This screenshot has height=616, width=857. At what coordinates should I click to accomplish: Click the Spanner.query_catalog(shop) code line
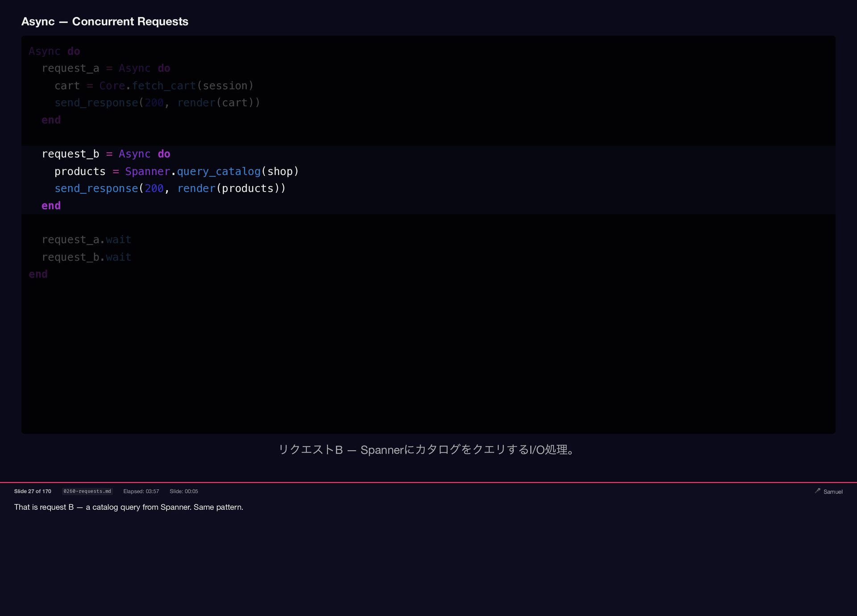(x=176, y=171)
